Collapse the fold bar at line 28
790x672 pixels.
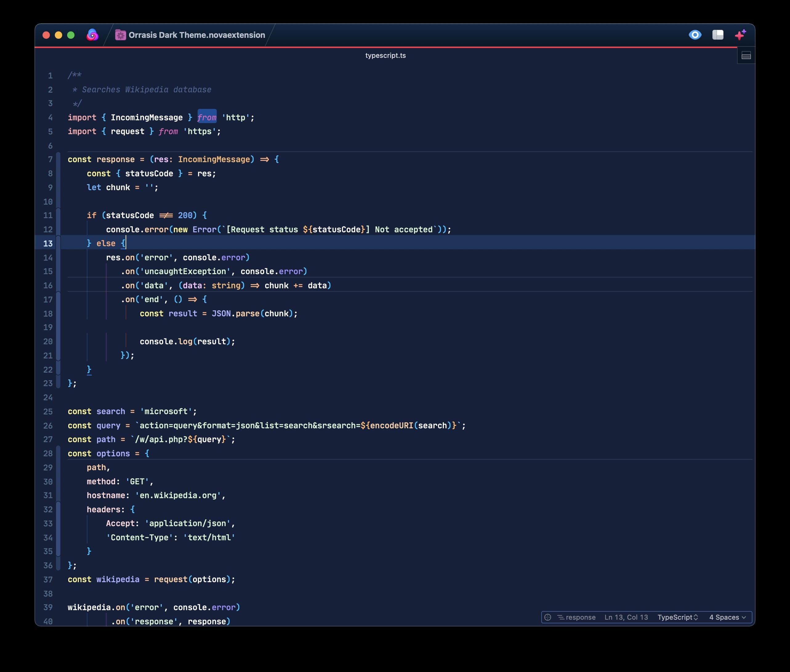point(58,453)
